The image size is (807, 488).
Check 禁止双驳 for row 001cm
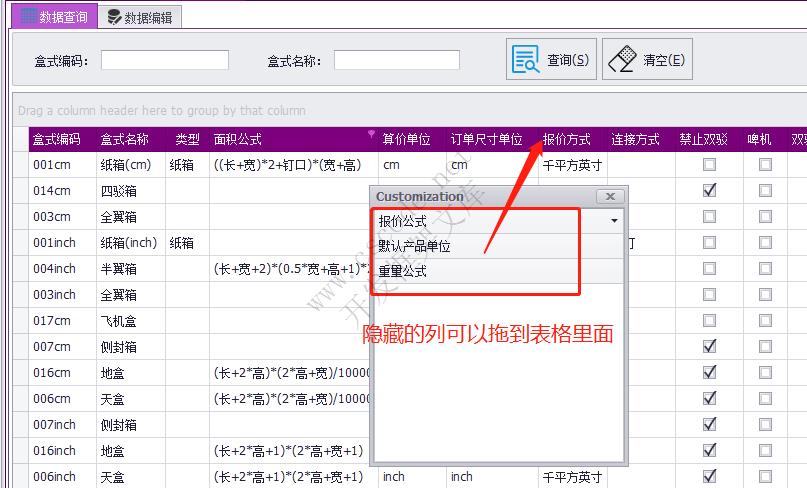pyautogui.click(x=709, y=165)
